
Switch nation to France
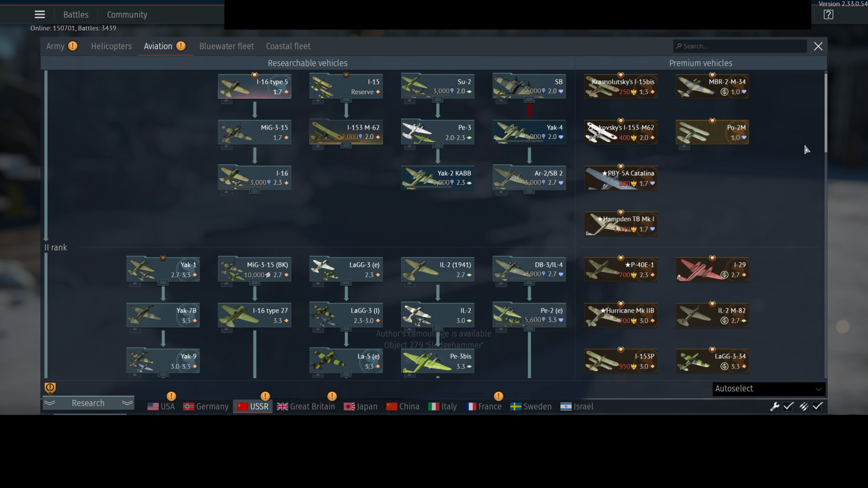[484, 407]
